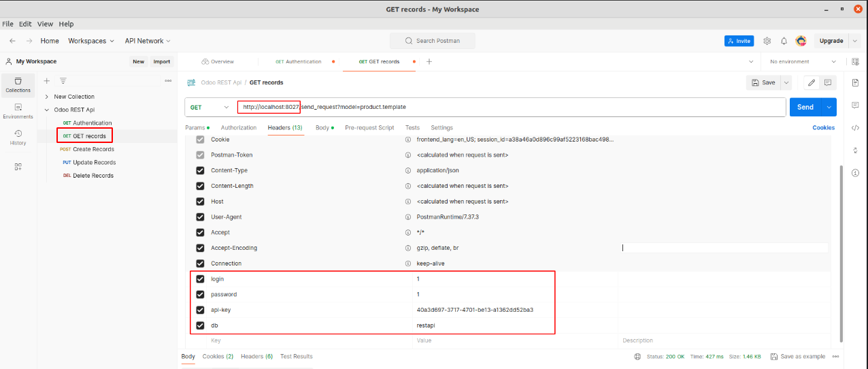The height and width of the screenshot is (369, 868).
Task: Click the headers panel vertical scrollbar
Action: [841, 252]
